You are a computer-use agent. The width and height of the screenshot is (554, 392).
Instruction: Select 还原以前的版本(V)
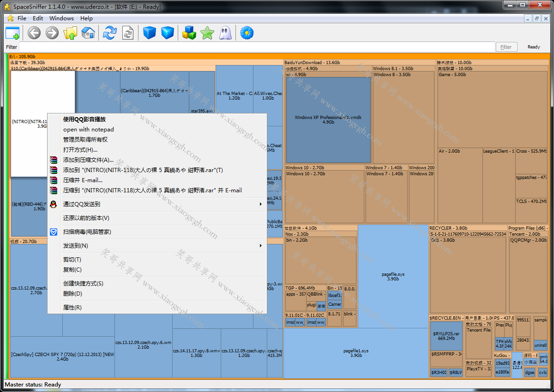(x=157, y=218)
